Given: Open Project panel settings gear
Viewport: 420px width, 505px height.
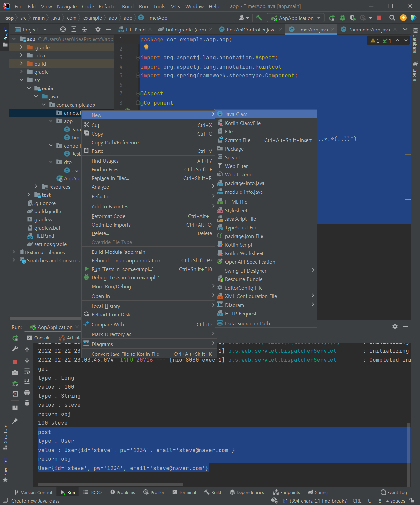Looking at the screenshot, I should click(x=98, y=30).
